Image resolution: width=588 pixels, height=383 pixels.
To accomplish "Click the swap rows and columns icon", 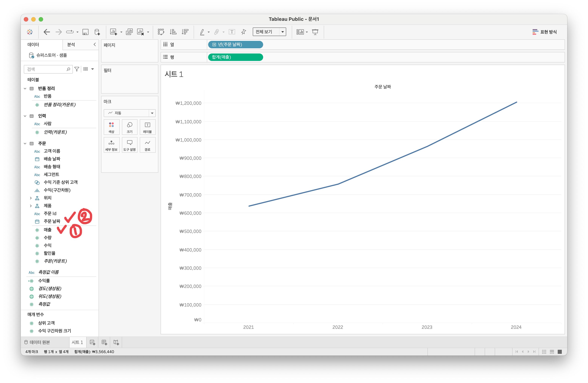I will click(x=161, y=32).
